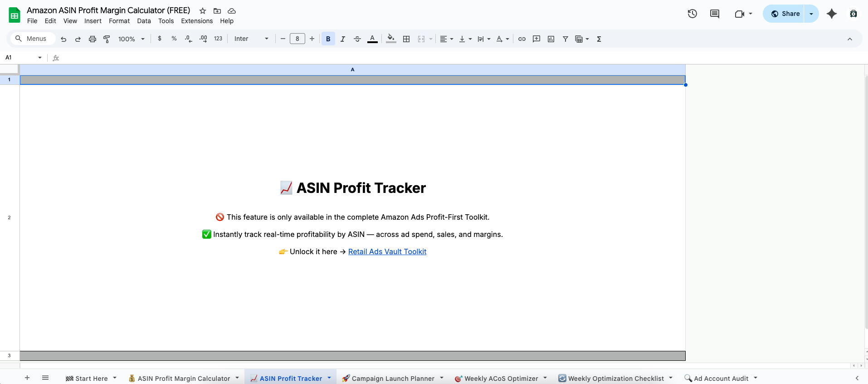Open text rotation dropdown
Screen dimensions: 868x384
(x=502, y=39)
